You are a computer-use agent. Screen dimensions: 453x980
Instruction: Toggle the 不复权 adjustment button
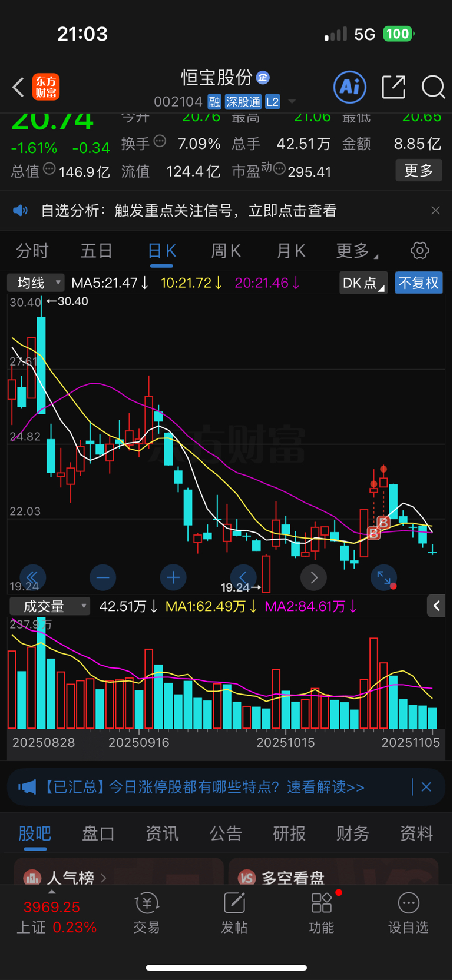click(x=418, y=283)
